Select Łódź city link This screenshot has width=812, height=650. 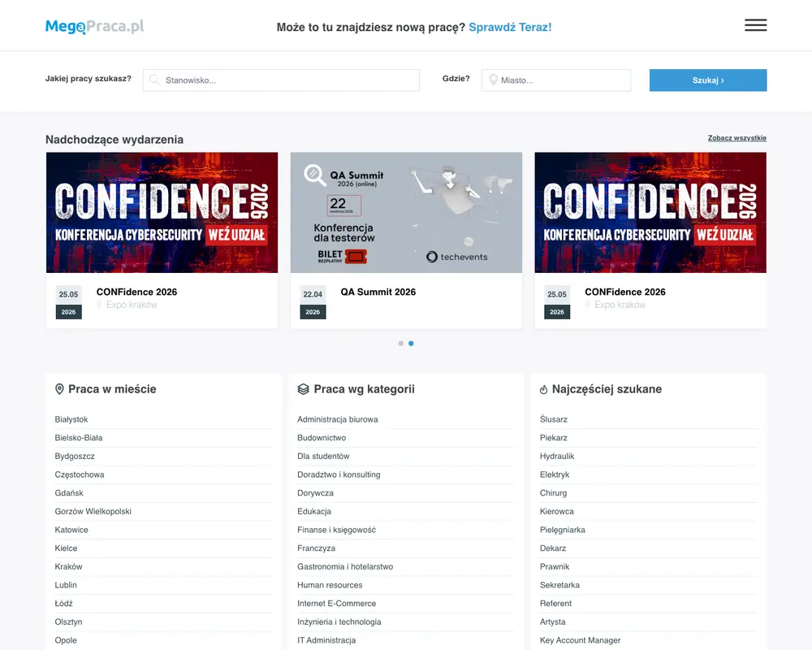pyautogui.click(x=63, y=604)
